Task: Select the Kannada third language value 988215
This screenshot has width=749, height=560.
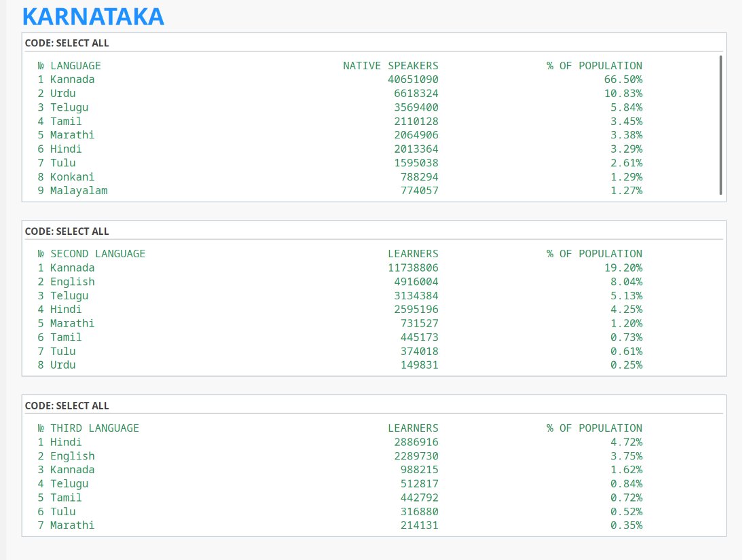Action: pyautogui.click(x=419, y=470)
